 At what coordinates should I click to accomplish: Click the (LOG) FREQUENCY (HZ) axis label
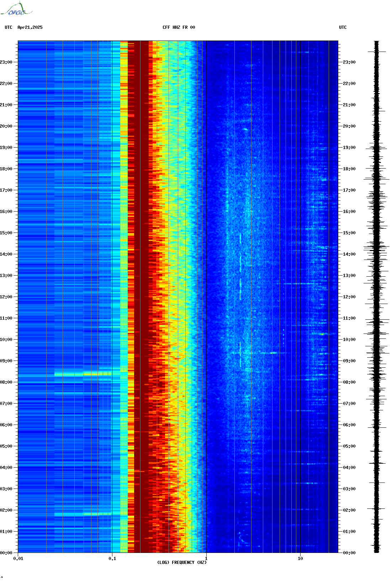[x=182, y=563]
